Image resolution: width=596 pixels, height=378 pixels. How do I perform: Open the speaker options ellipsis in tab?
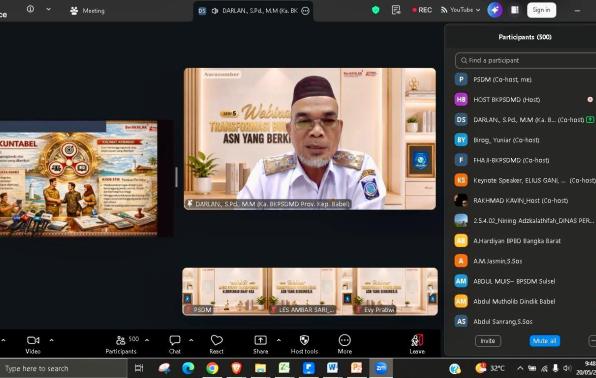click(x=305, y=11)
